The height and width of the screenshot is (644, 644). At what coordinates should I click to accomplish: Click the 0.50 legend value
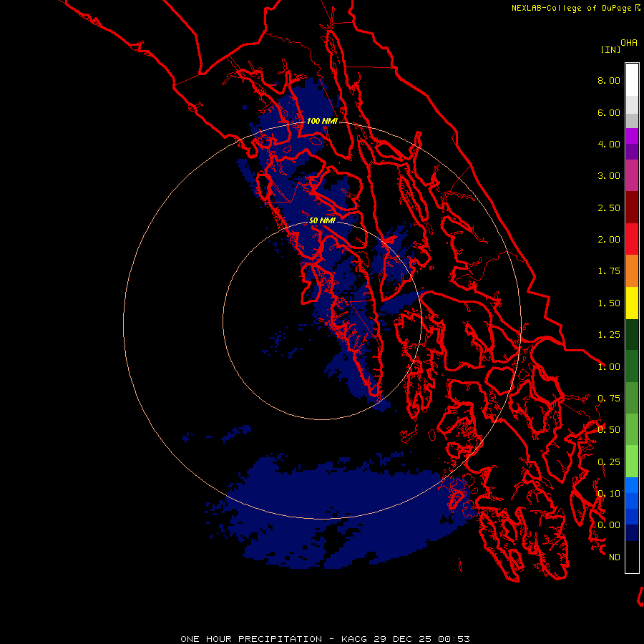pyautogui.click(x=609, y=430)
